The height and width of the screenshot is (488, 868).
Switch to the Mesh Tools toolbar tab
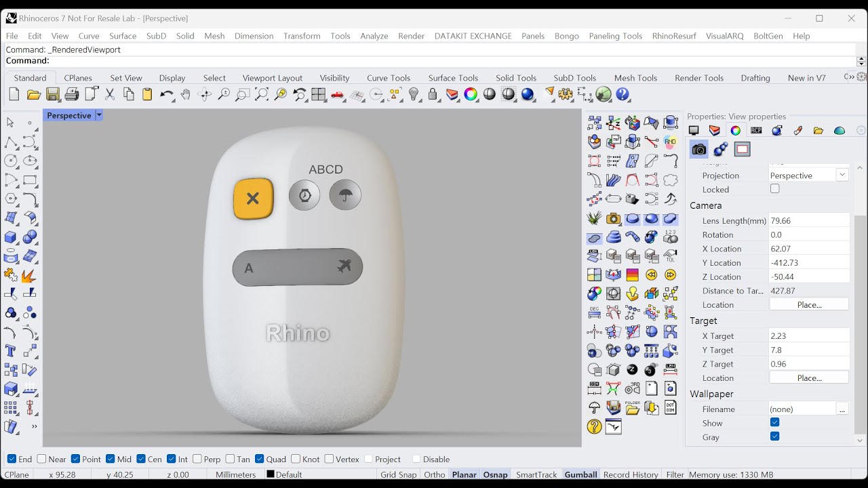click(x=636, y=78)
